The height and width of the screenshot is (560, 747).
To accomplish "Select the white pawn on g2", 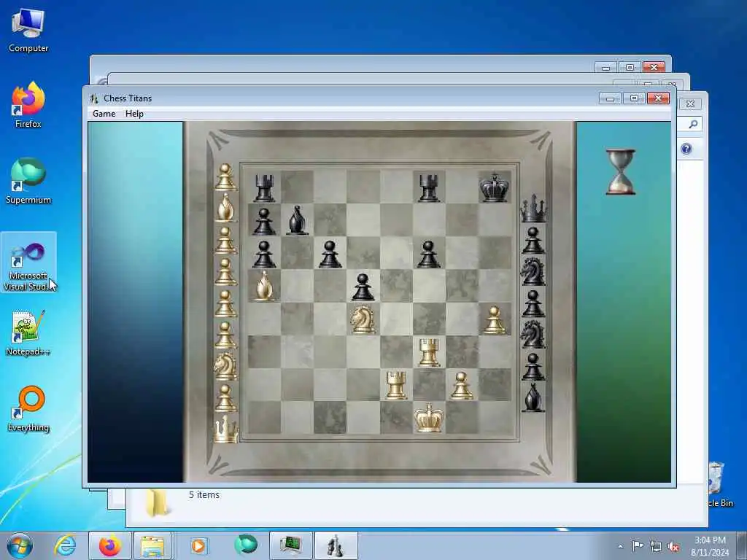I will pyautogui.click(x=462, y=385).
